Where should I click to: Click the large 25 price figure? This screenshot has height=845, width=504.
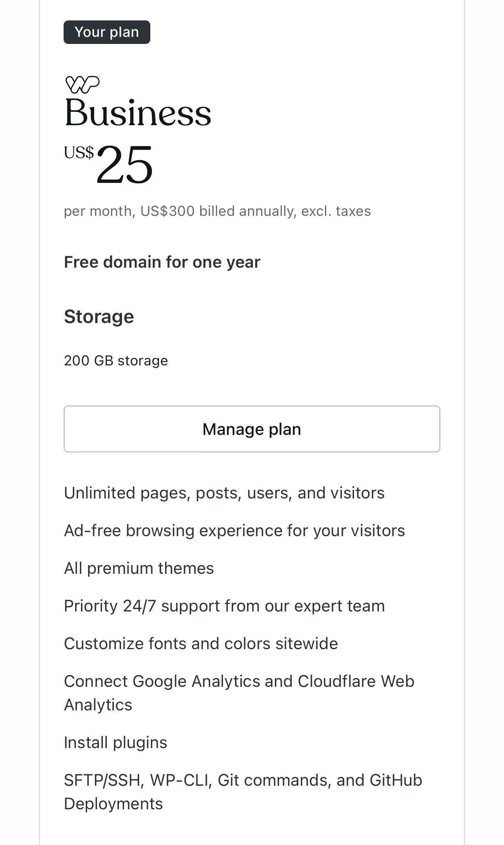(125, 164)
